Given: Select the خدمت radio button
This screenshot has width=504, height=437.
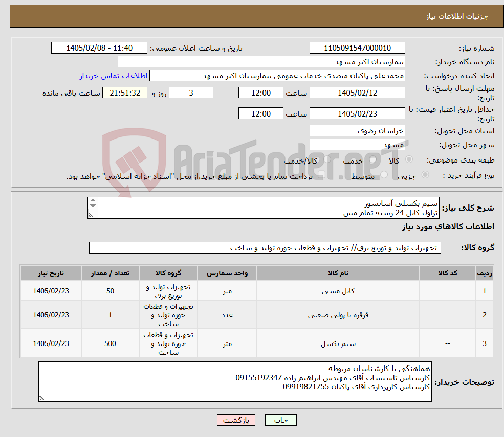Looking at the screenshot, I should click(373, 159).
